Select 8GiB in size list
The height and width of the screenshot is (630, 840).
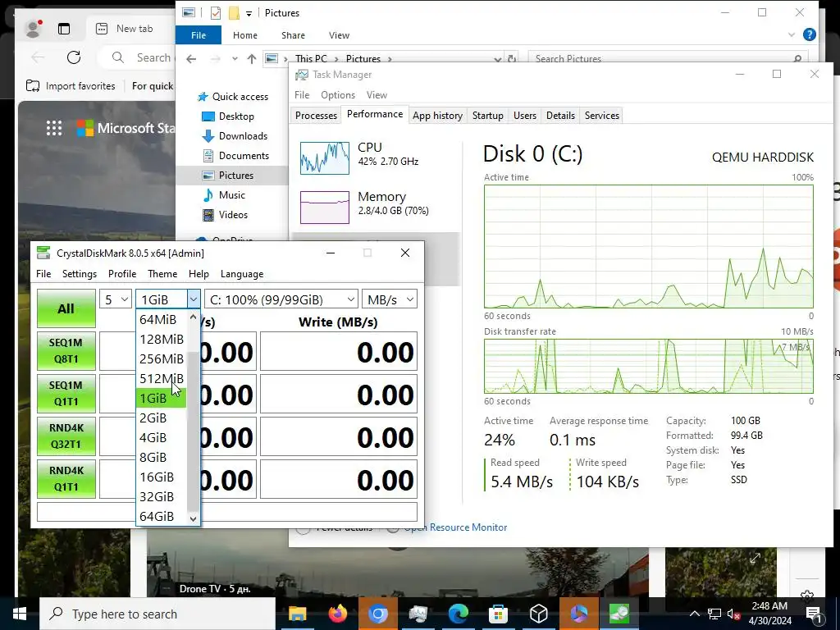[162, 458]
